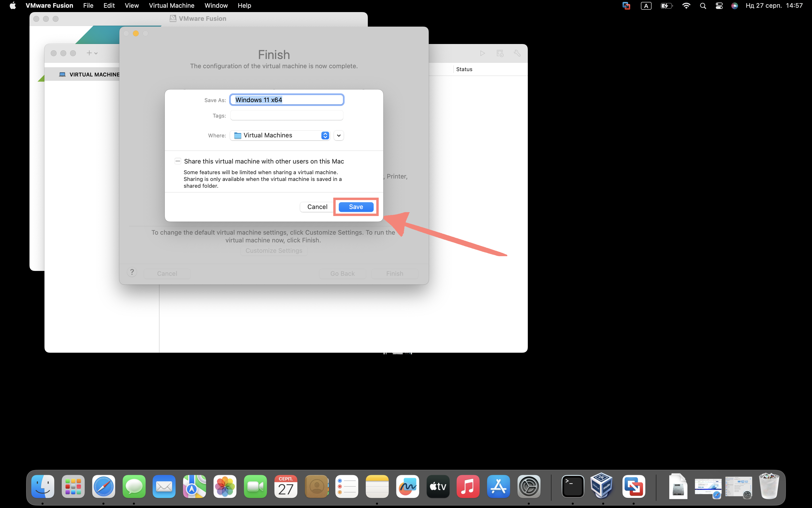Click the help question mark button

click(x=132, y=272)
